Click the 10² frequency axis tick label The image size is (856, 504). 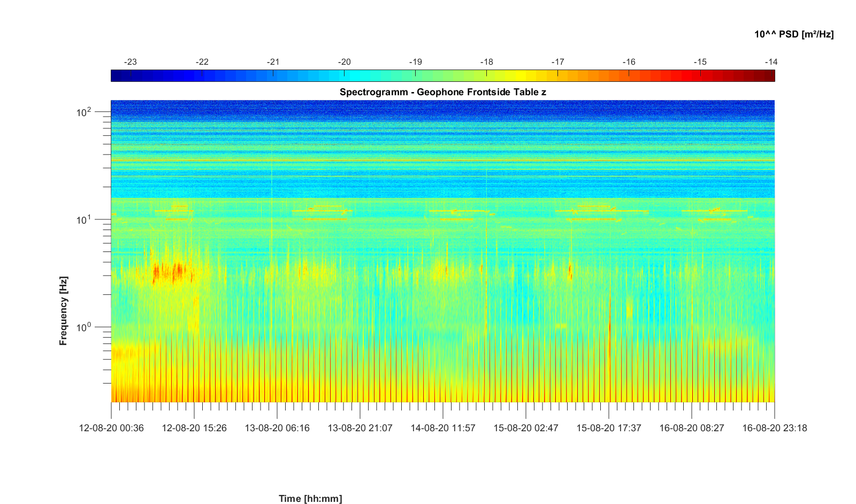(84, 112)
